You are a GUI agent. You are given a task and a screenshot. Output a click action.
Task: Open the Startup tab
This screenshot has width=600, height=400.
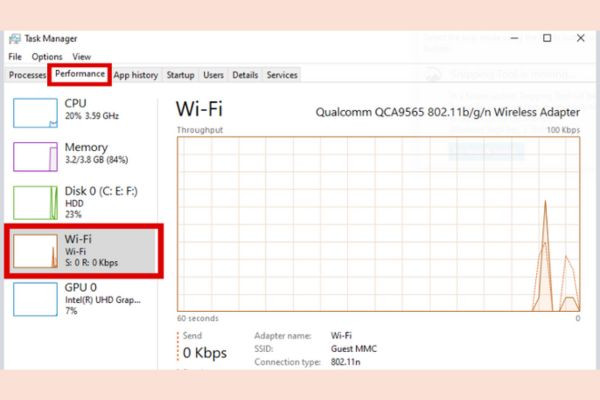pyautogui.click(x=180, y=75)
